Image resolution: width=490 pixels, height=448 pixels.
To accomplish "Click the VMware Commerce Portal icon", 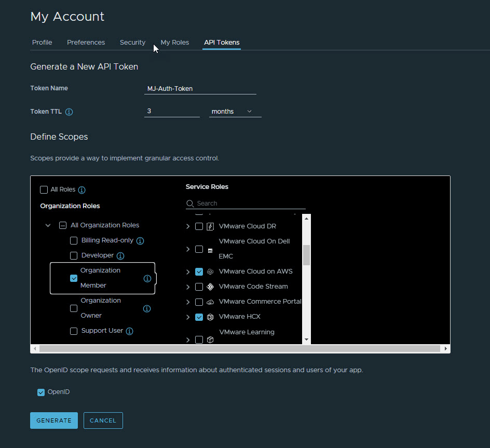I will (210, 302).
